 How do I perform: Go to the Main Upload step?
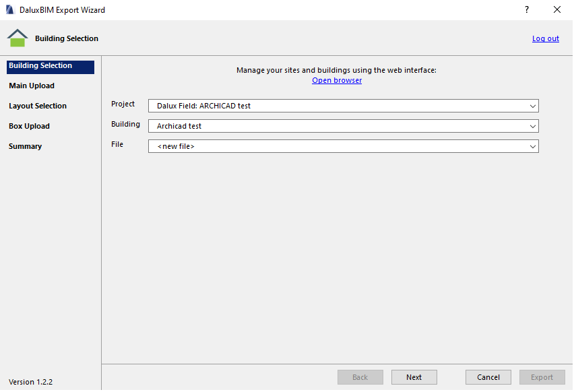[32, 86]
